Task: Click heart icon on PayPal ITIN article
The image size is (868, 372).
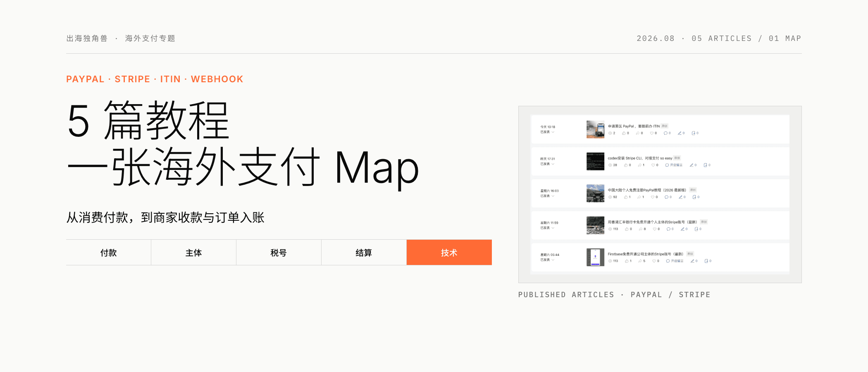Action: point(652,133)
